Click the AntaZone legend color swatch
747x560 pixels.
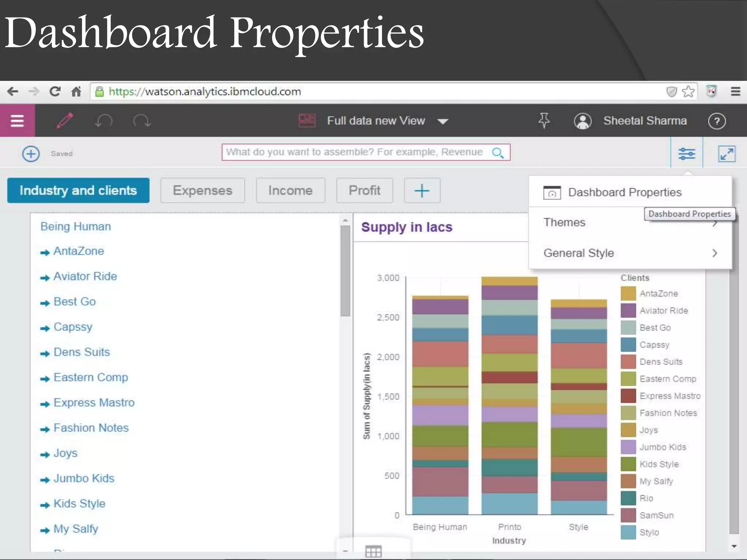click(628, 293)
